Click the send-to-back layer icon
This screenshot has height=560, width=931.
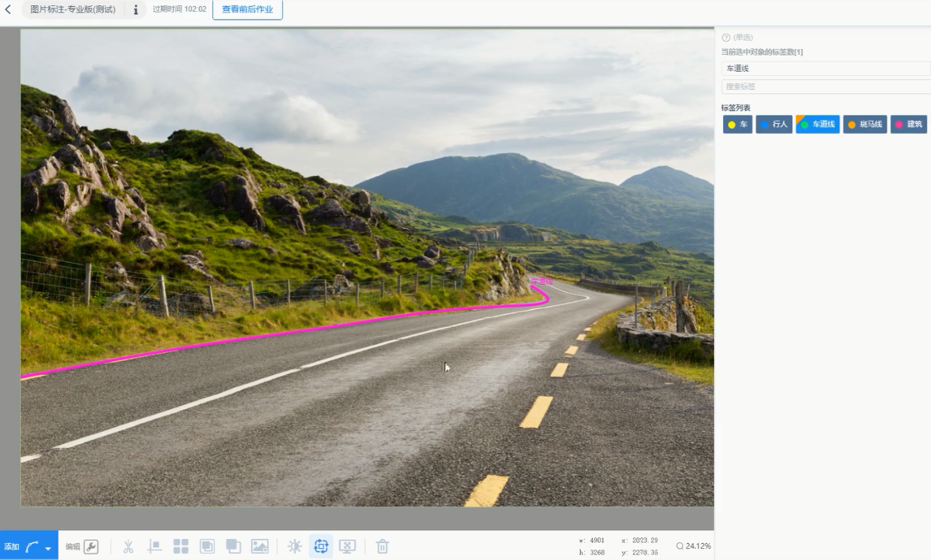(x=234, y=546)
